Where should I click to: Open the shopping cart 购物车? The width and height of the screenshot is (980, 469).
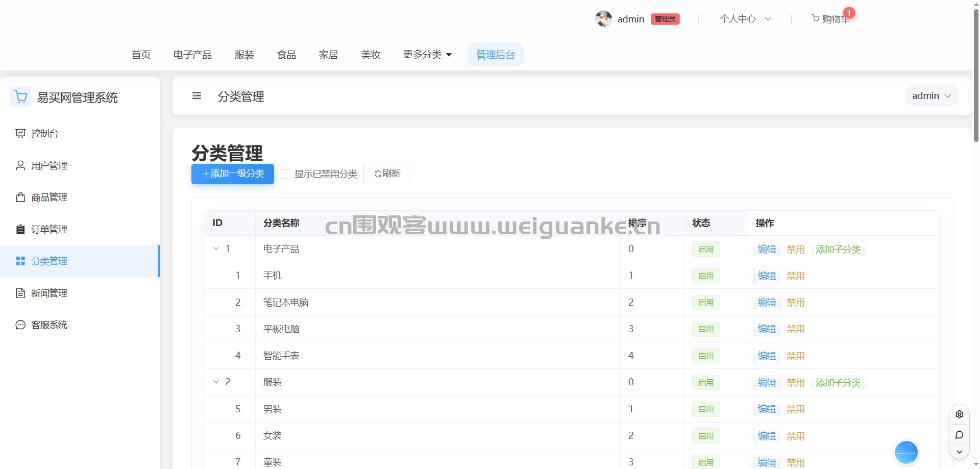point(830,19)
